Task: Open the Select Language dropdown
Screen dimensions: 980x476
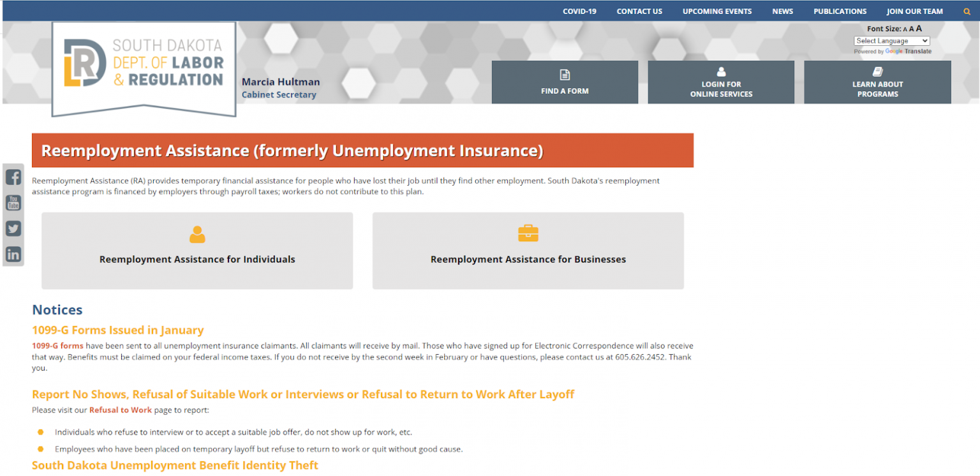Action: tap(891, 40)
